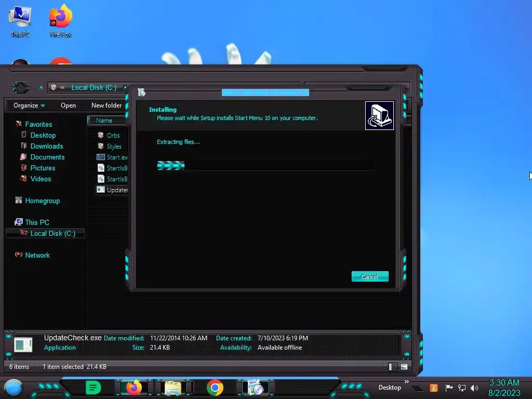Click the Explorer back navigation orb
Image resolution: width=532 pixels, height=399 pixels.
pos(21,87)
